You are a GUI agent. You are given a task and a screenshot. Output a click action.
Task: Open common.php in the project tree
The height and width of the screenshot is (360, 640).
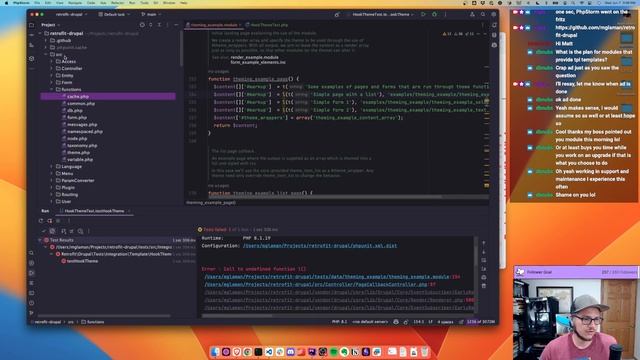[81, 104]
